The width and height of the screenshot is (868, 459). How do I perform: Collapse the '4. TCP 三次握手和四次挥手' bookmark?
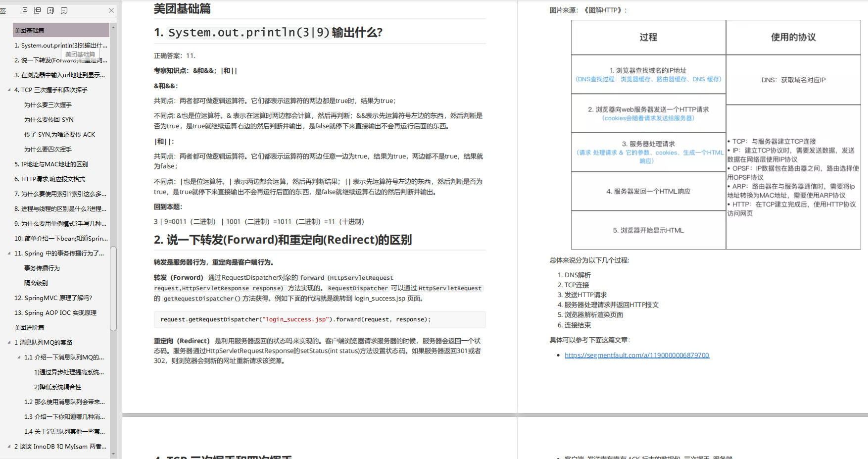(x=9, y=90)
